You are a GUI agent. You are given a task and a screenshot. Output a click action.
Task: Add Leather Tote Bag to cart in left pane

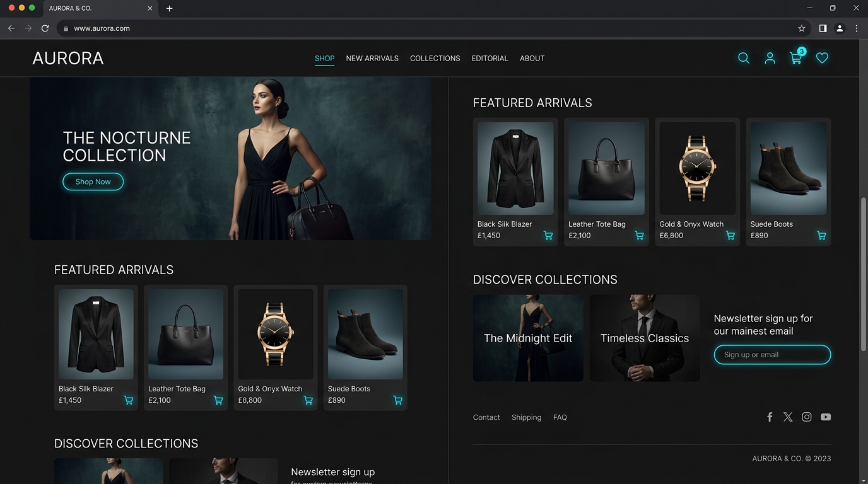(218, 400)
